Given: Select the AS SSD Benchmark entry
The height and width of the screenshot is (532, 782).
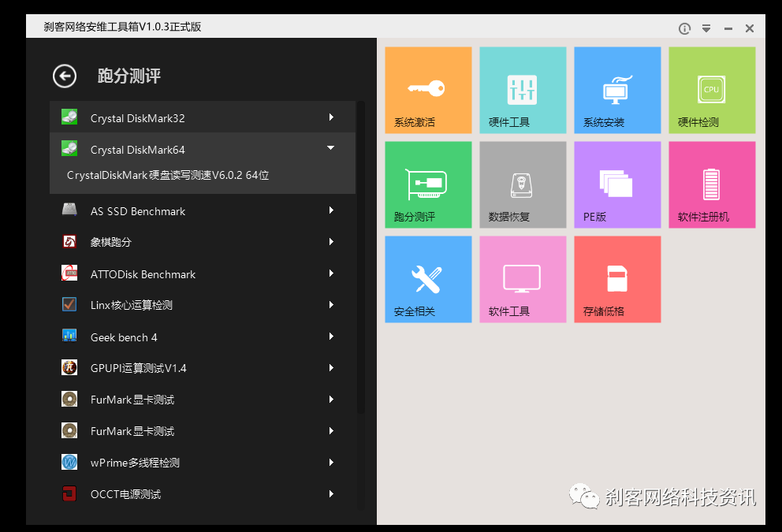Looking at the screenshot, I should (203, 210).
